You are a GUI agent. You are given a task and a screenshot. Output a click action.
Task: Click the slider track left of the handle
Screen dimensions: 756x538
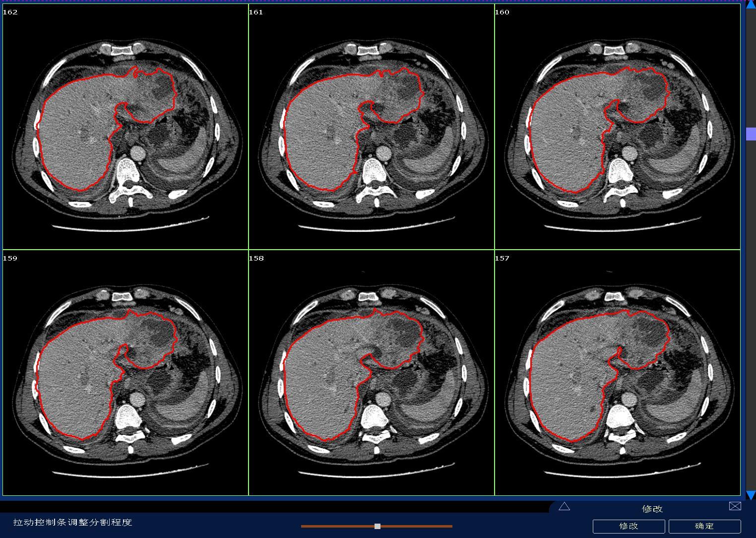[337, 526]
